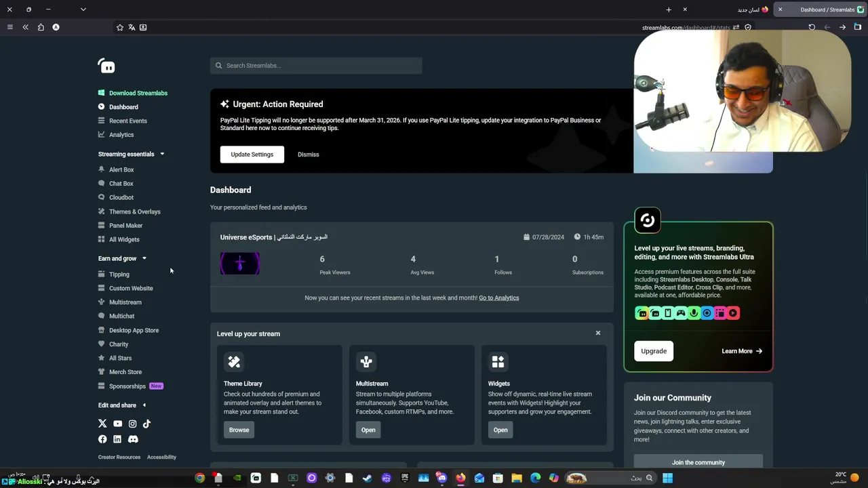This screenshot has width=868, height=488.
Task: Open Analytics in the sidebar
Action: click(116, 135)
